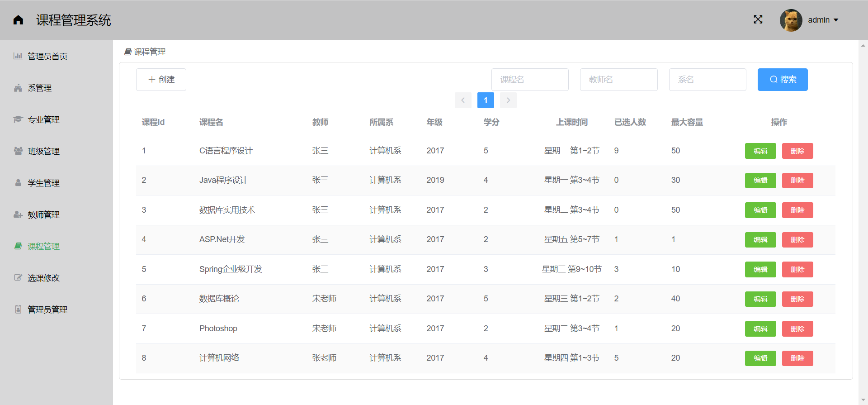Click the scrollbar down arrow
Screen dimensions: 868x405
863,401
